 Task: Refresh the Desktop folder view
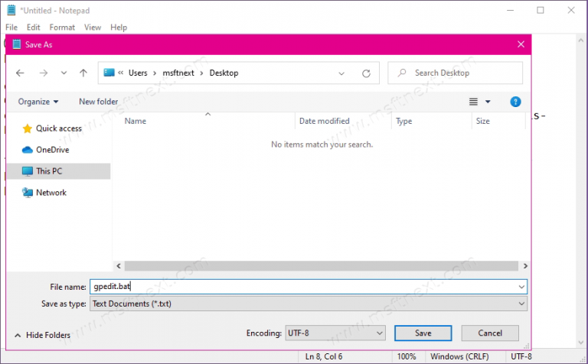(x=366, y=73)
